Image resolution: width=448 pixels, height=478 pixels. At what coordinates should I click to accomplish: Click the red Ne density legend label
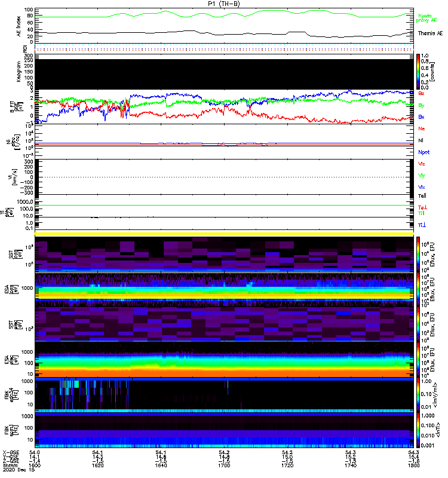pyautogui.click(x=422, y=129)
